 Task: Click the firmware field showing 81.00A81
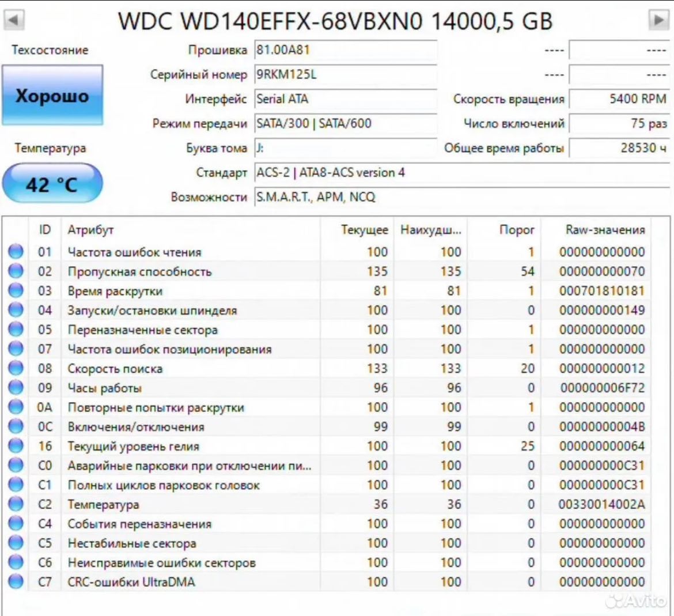[x=346, y=50]
